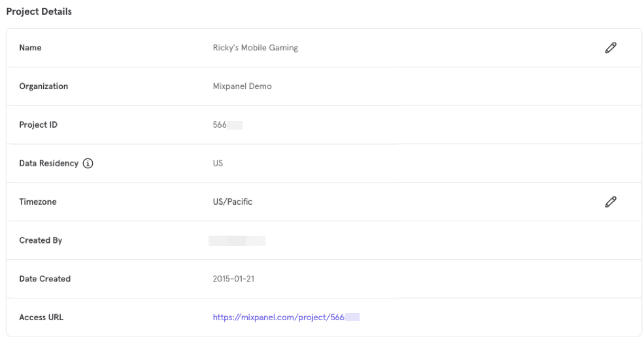The image size is (644, 345).
Task: Click the pencil icon in the Timezone row
Action: pos(611,202)
